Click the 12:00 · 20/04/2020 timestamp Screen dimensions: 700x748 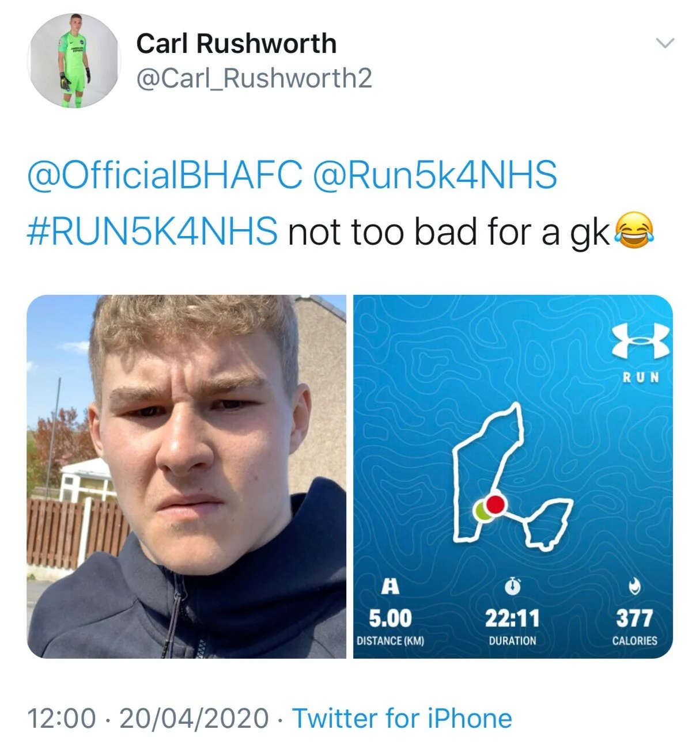tap(147, 718)
